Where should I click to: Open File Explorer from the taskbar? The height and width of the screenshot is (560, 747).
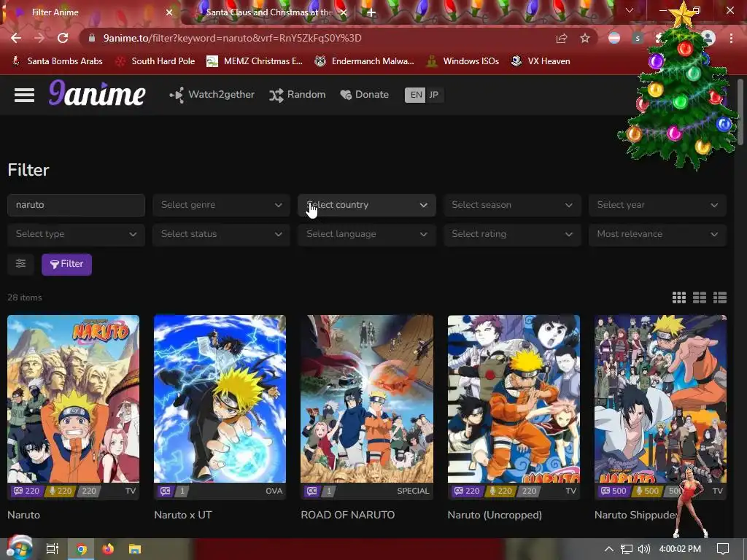tap(135, 549)
